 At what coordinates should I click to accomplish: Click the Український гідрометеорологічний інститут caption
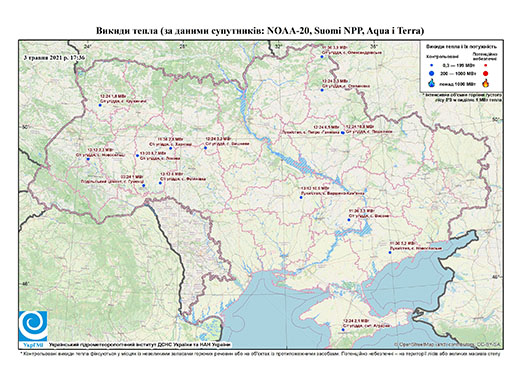(140, 345)
